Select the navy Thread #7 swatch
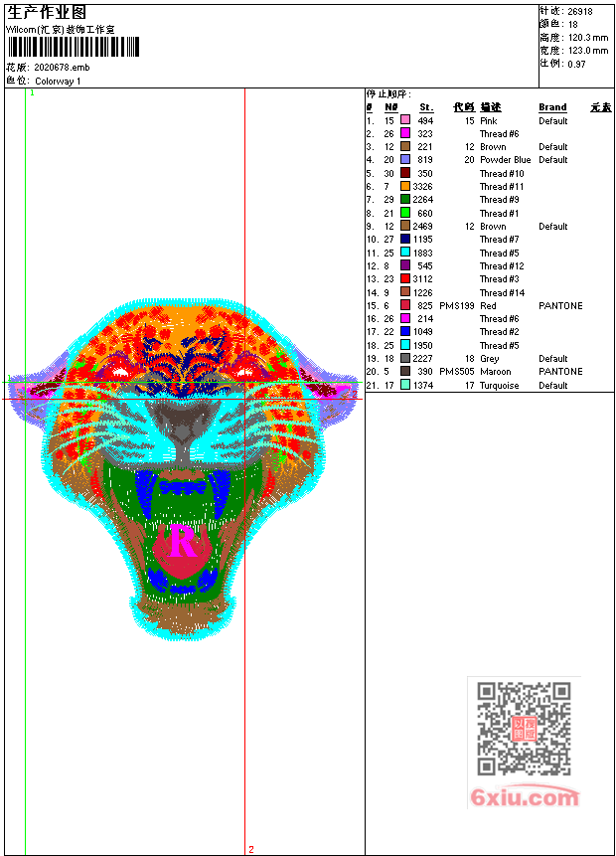This screenshot has width=616, height=856. pyautogui.click(x=405, y=240)
